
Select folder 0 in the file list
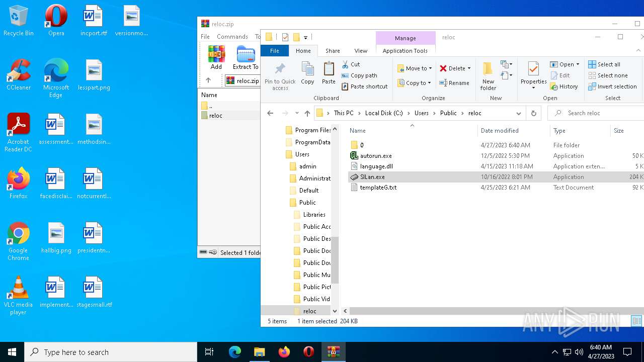coord(362,145)
